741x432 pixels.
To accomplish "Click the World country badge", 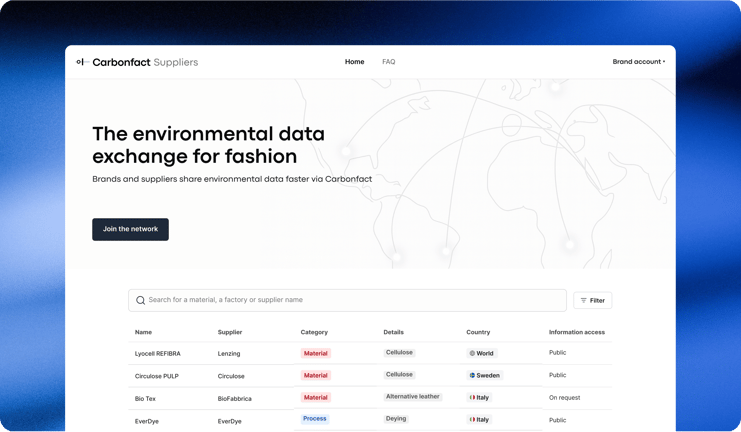I will click(482, 353).
